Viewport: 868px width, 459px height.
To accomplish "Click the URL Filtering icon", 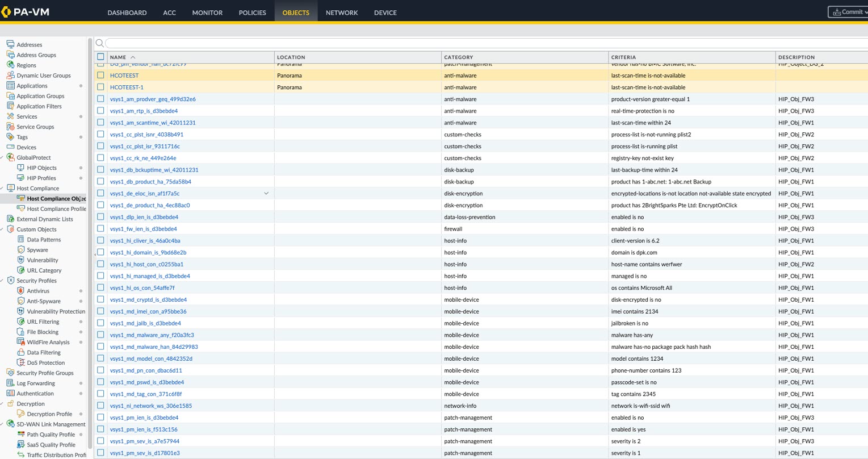I will tap(21, 322).
